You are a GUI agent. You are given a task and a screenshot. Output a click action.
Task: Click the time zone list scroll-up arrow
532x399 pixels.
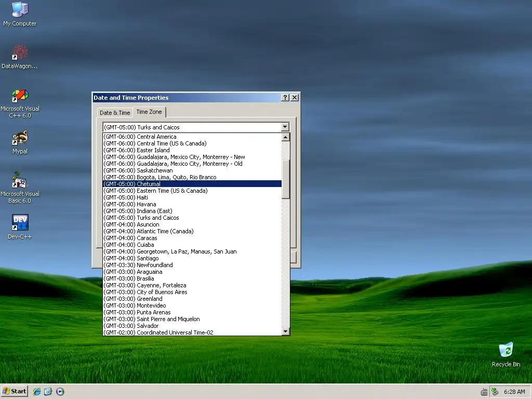tap(286, 137)
